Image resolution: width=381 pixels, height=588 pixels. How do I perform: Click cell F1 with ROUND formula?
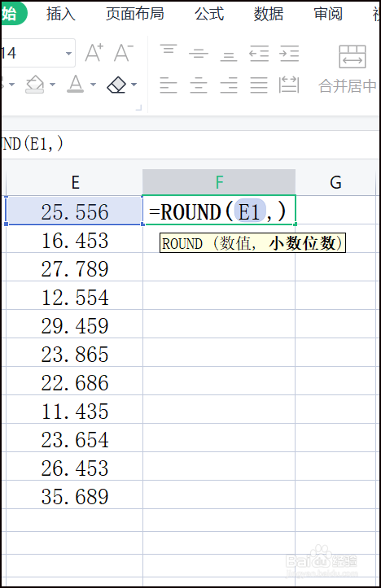tap(219, 211)
